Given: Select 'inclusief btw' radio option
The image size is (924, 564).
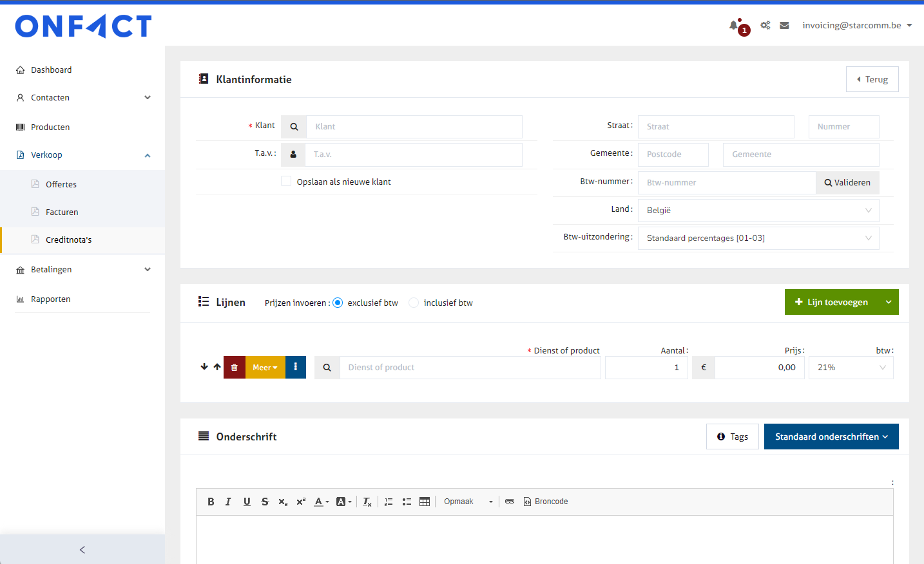Looking at the screenshot, I should [414, 303].
